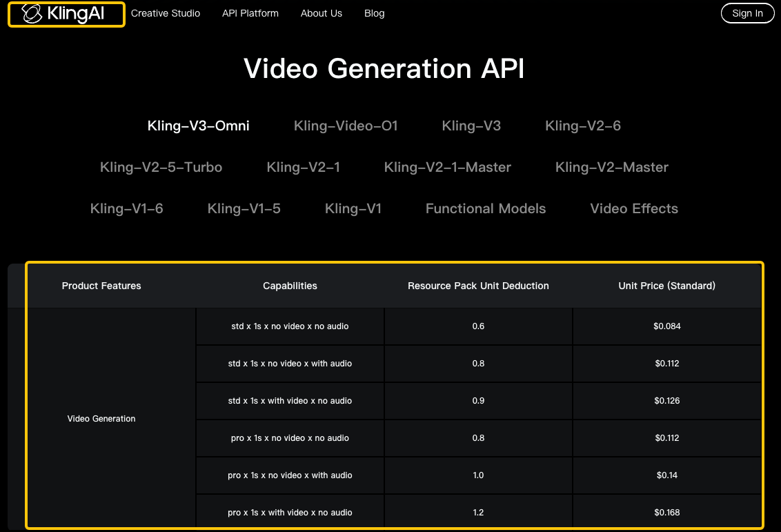Image resolution: width=781 pixels, height=532 pixels.
Task: Click 'pro x 1s x no video x with audio'
Action: 290,475
